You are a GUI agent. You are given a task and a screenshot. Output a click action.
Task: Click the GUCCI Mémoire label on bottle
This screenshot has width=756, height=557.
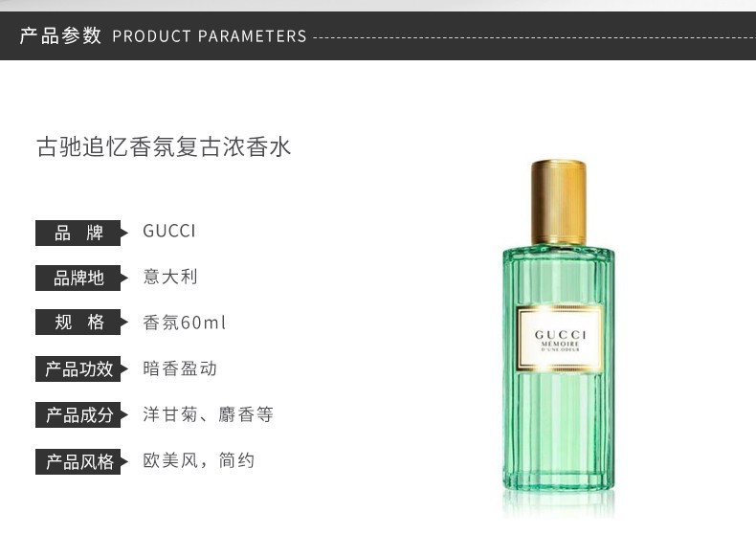click(559, 339)
